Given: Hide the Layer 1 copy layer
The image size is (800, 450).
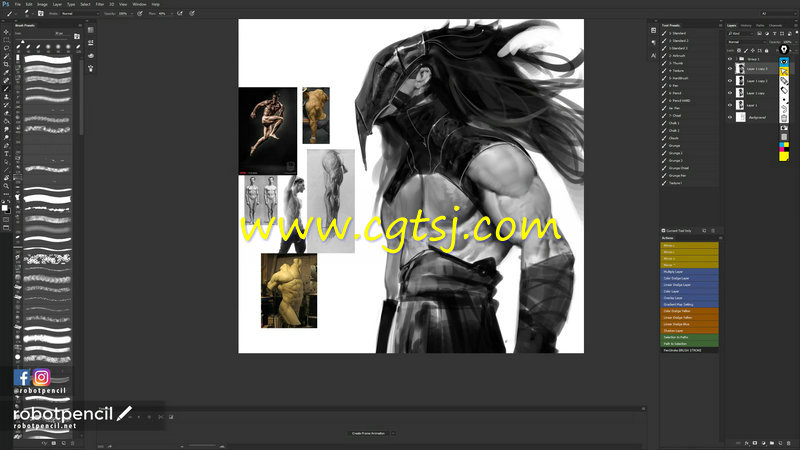Looking at the screenshot, I should tap(730, 93).
